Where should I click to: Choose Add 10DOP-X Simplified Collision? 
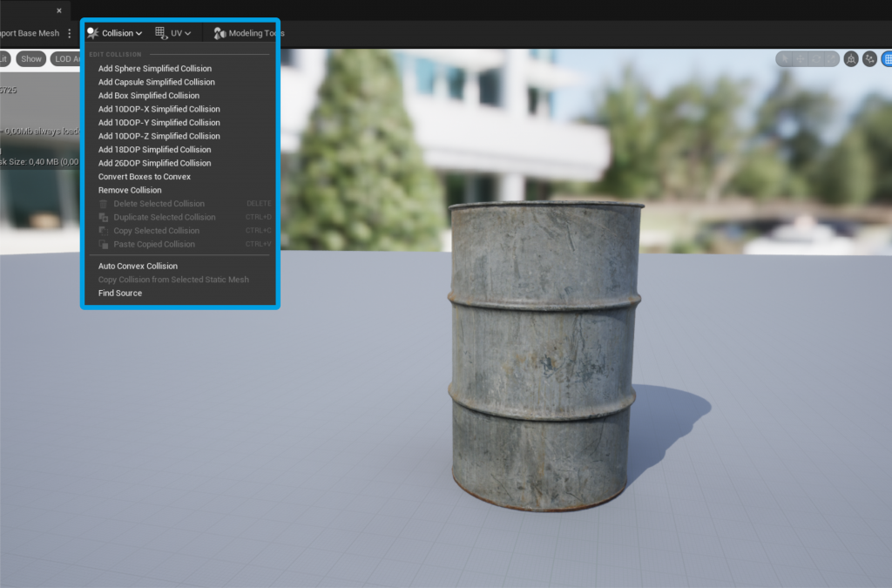[x=159, y=109]
